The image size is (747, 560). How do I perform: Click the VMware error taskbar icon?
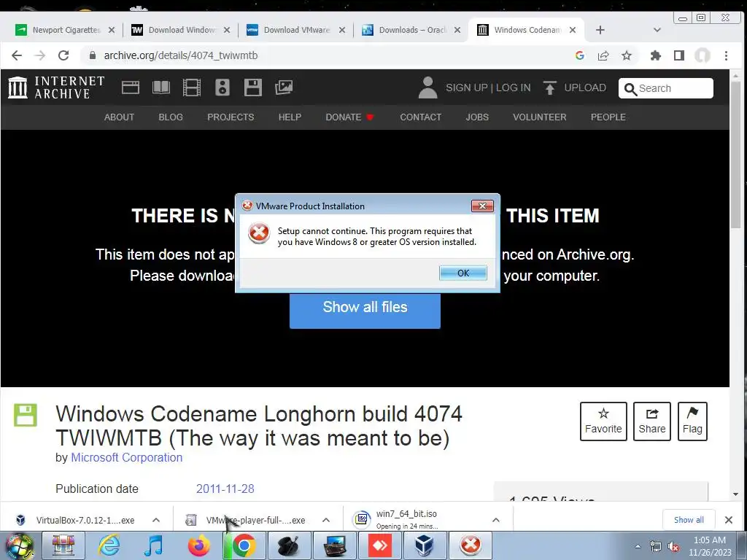(x=471, y=545)
